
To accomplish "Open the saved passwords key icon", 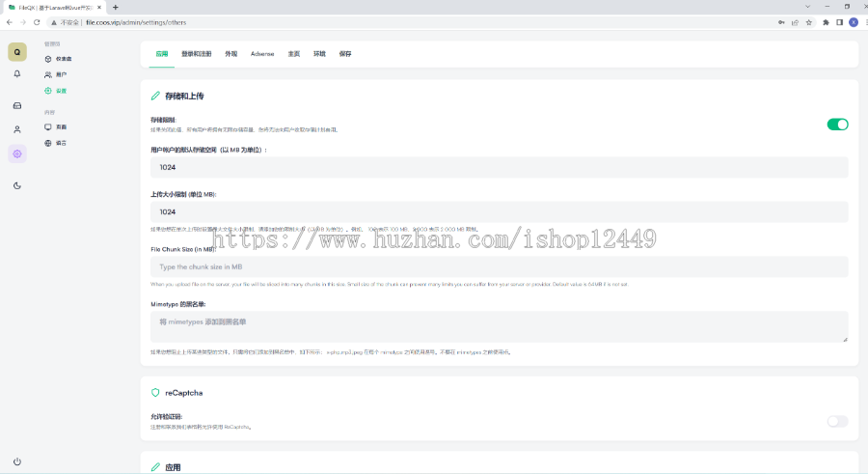I will tap(781, 22).
